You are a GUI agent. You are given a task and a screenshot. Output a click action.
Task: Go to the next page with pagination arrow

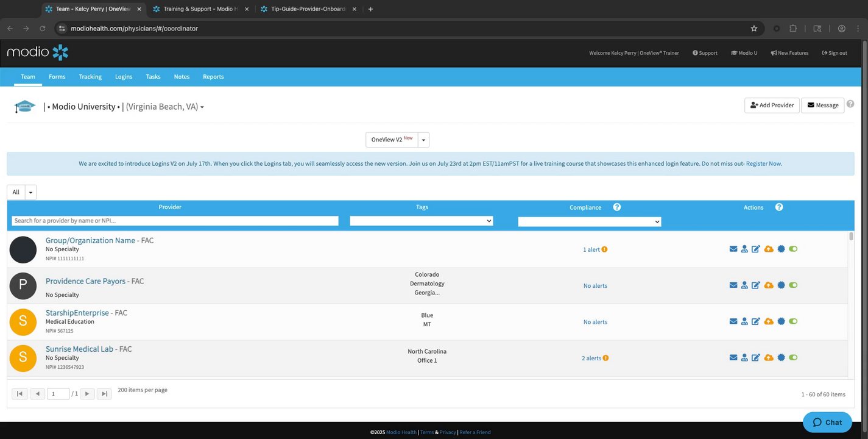click(88, 394)
